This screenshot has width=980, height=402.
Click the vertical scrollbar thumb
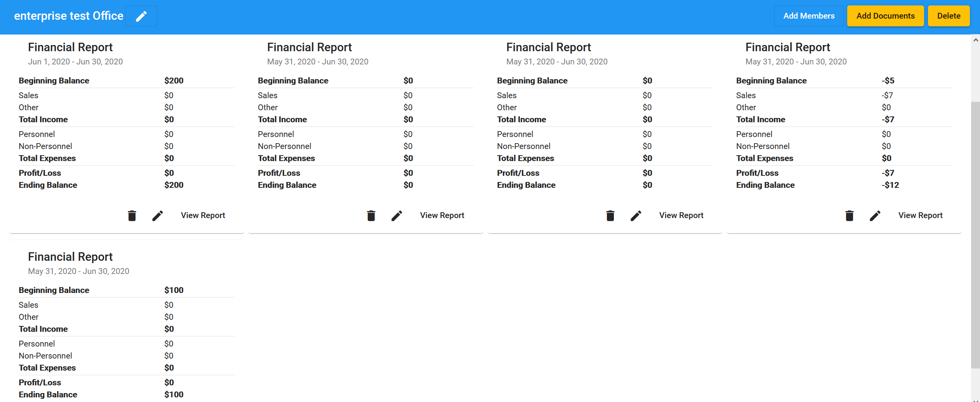976,235
